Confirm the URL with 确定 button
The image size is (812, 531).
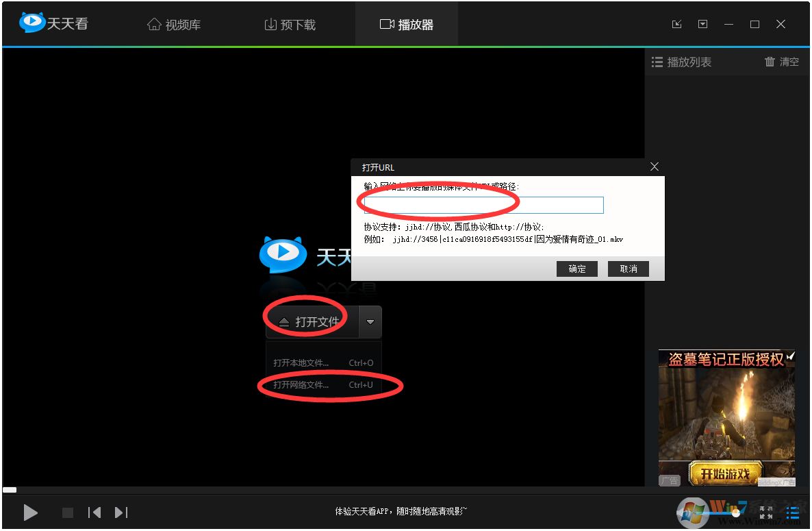(x=576, y=269)
